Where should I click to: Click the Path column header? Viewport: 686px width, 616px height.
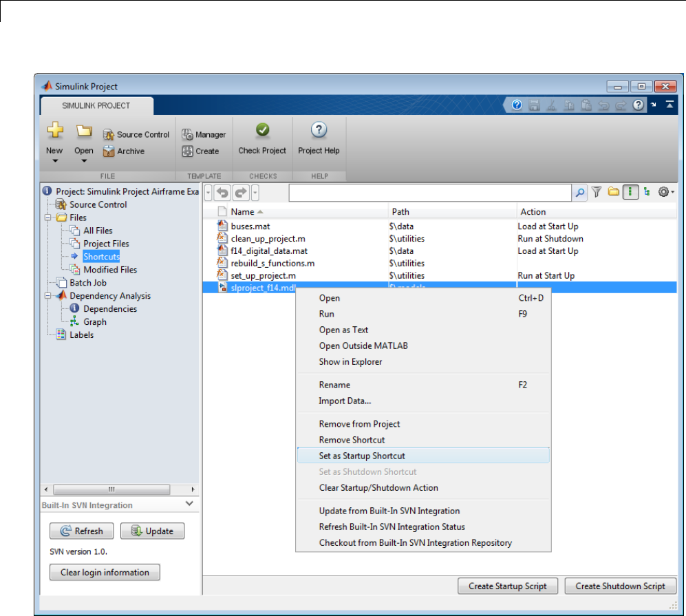pos(452,212)
